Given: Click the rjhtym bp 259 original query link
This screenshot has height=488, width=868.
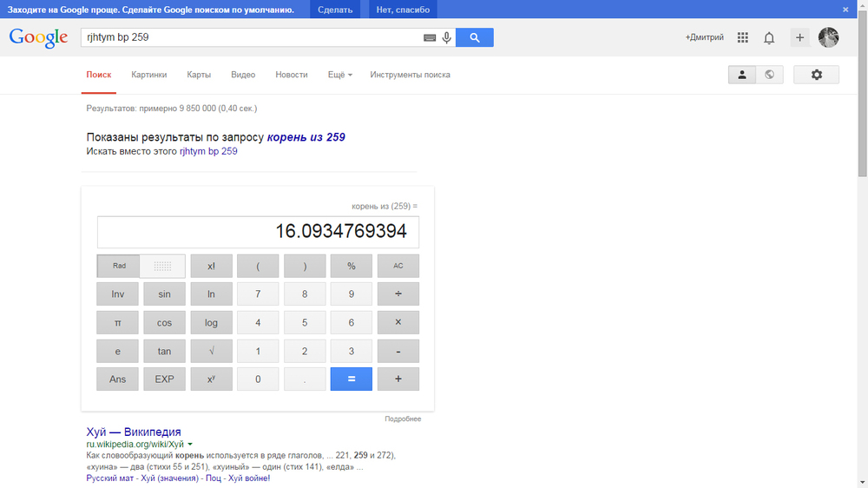Looking at the screenshot, I should coord(208,151).
